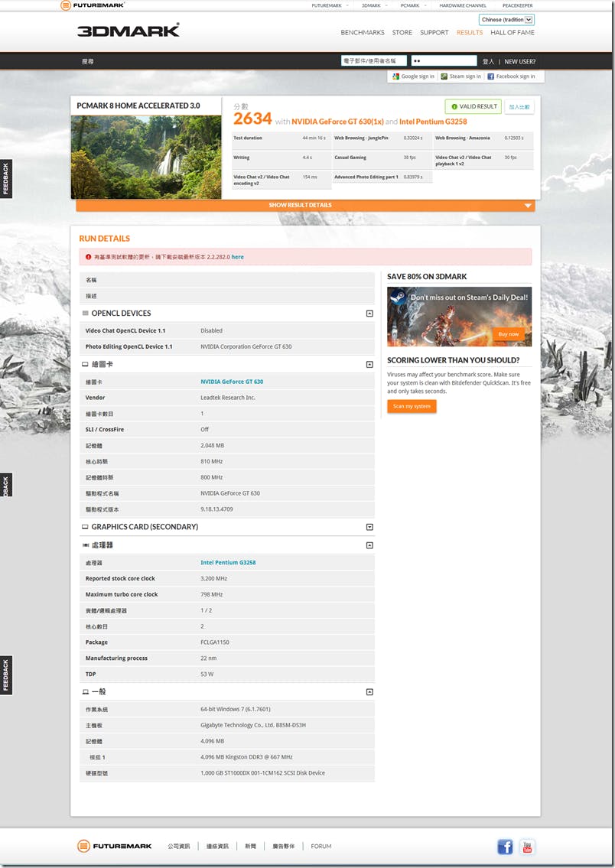The image size is (615, 868).
Task: Open the STORE menu
Action: tap(402, 33)
